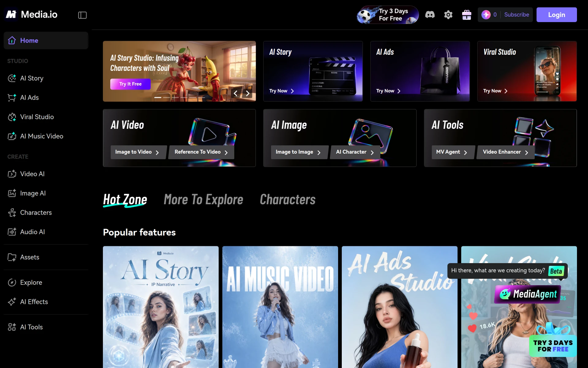This screenshot has height=368, width=588.
Task: Select AI Story text in sidebar
Action: pyautogui.click(x=32, y=78)
